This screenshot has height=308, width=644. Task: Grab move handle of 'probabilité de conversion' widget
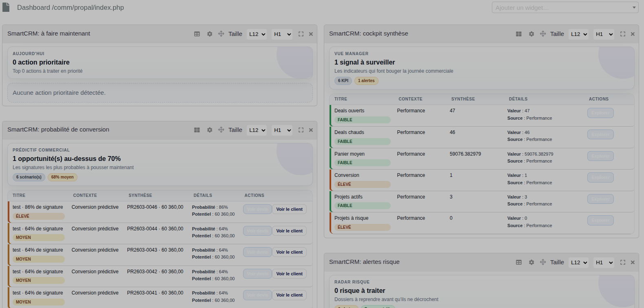(x=221, y=130)
